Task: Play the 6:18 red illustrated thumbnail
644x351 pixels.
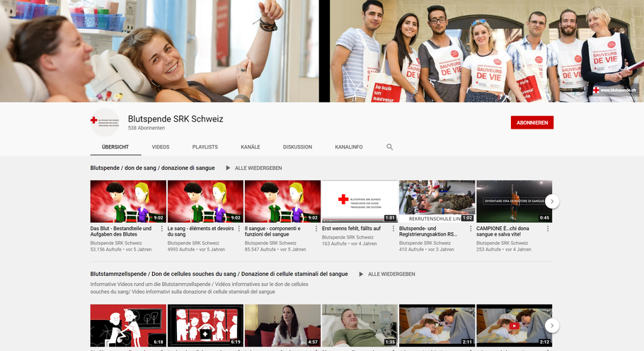Action: pyautogui.click(x=128, y=326)
